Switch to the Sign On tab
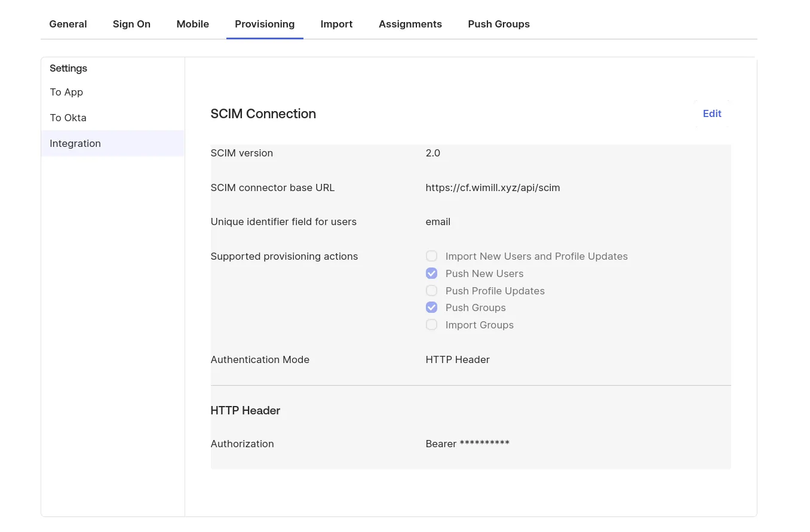810x532 pixels. point(131,24)
